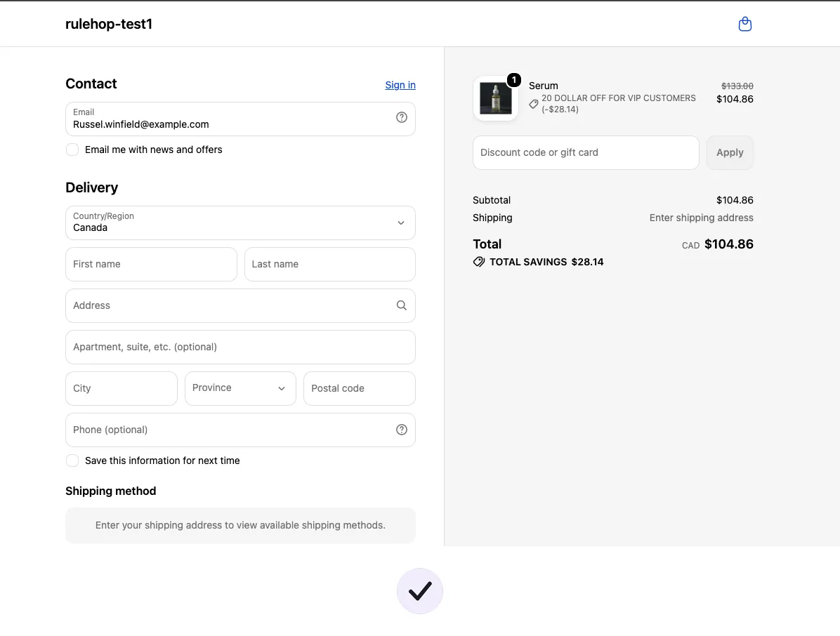Click the address search magnifier icon
This screenshot has width=840, height=636.
click(x=401, y=305)
